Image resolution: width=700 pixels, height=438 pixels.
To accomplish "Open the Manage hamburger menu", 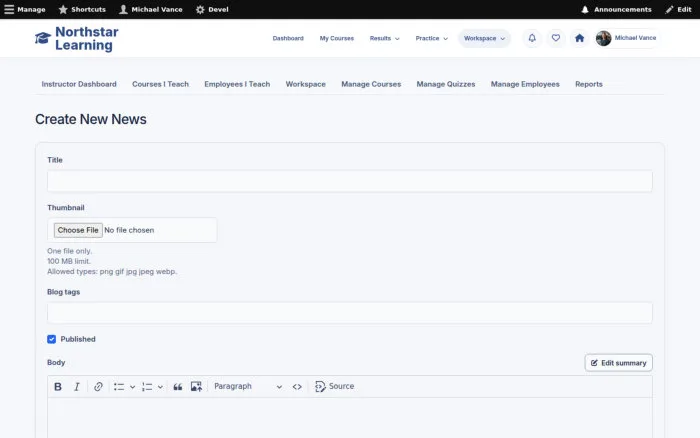I will click(25, 9).
